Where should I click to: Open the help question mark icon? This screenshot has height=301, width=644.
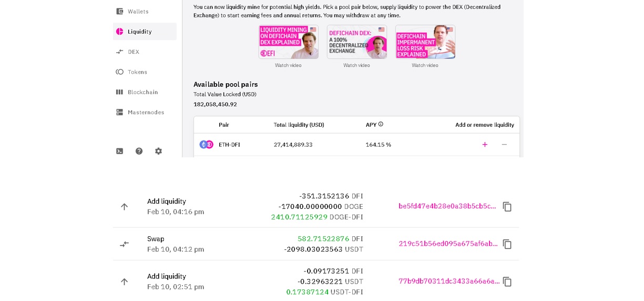(139, 151)
